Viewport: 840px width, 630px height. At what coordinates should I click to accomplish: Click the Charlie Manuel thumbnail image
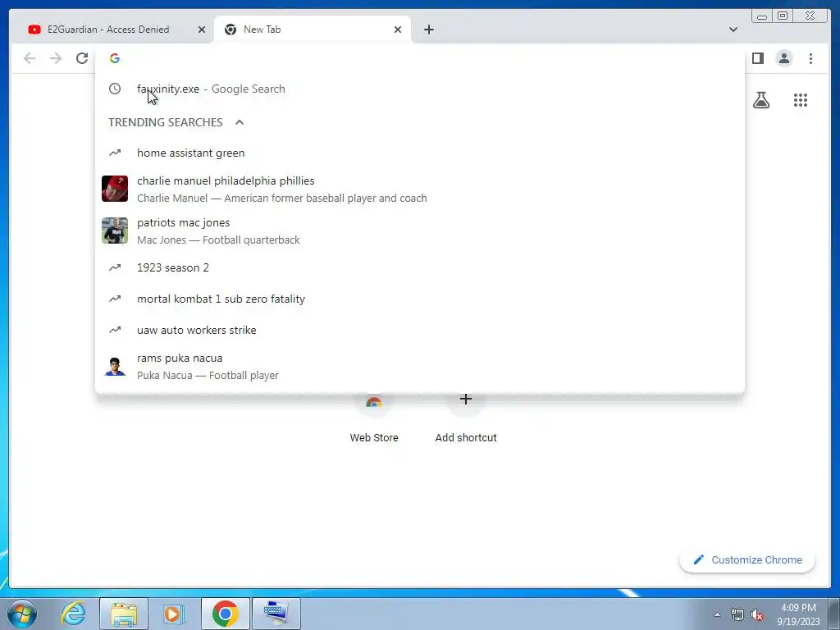click(115, 189)
